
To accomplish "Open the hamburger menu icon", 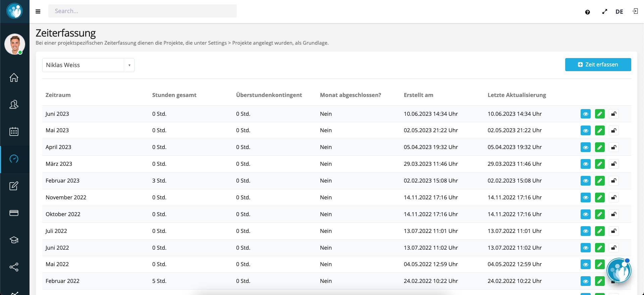I will point(38,11).
